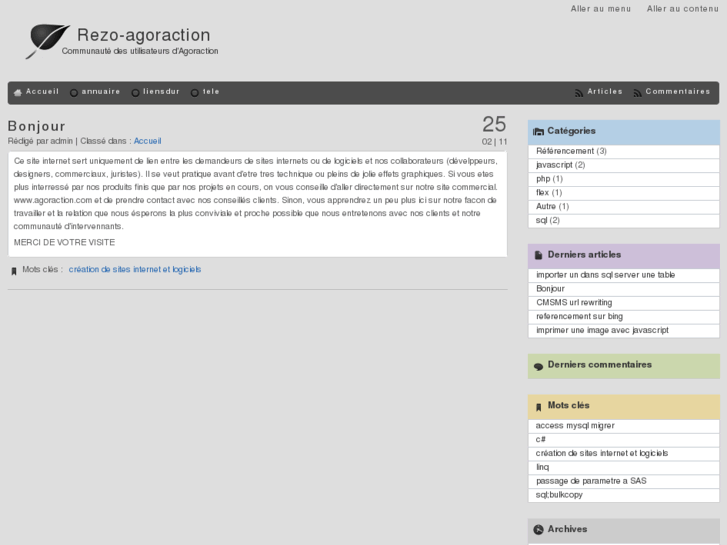
Task: Click the folder icon in Catégories header
Action: (x=538, y=132)
